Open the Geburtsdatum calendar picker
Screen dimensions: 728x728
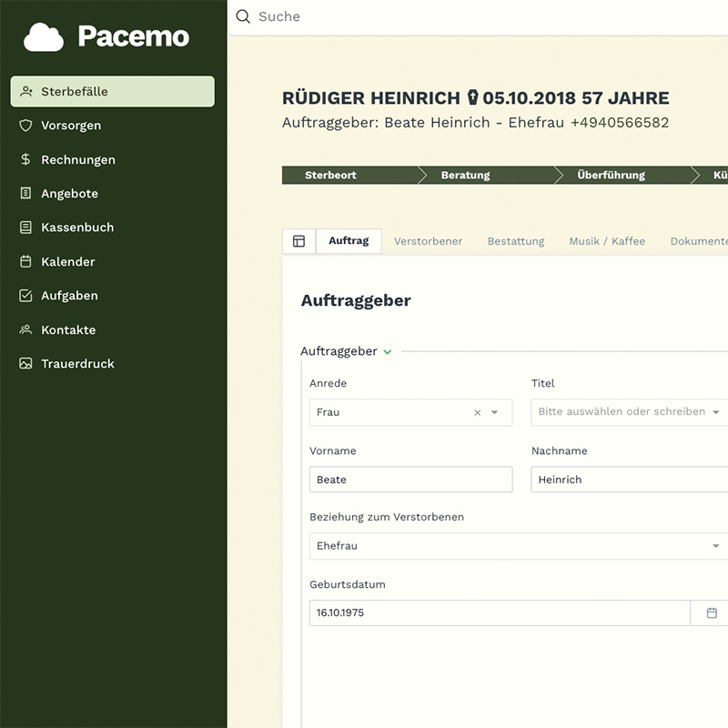[712, 613]
